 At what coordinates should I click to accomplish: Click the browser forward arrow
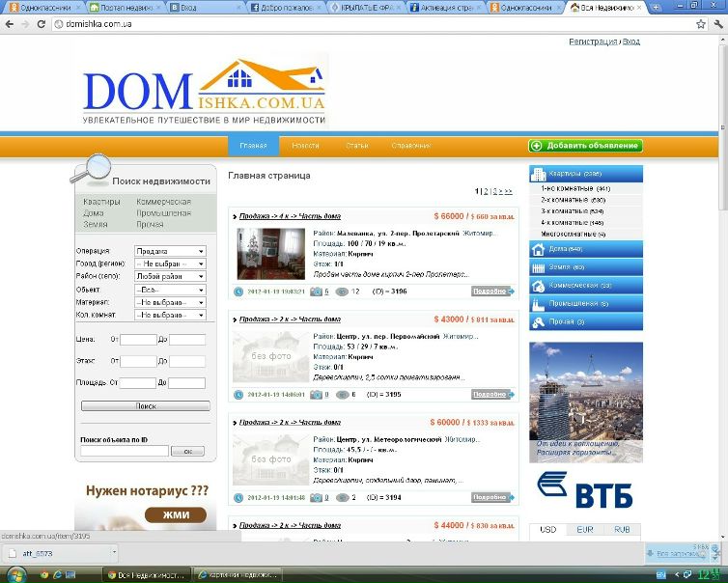point(25,24)
